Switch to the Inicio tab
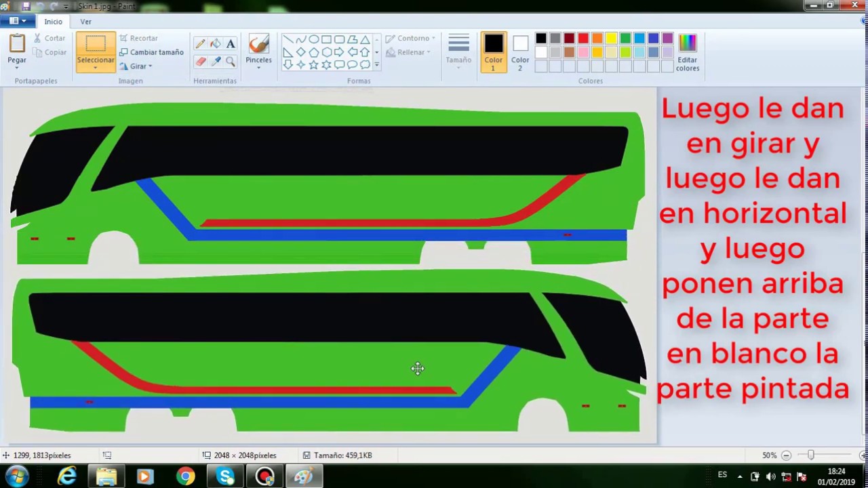The height and width of the screenshot is (488, 868). pos(54,22)
